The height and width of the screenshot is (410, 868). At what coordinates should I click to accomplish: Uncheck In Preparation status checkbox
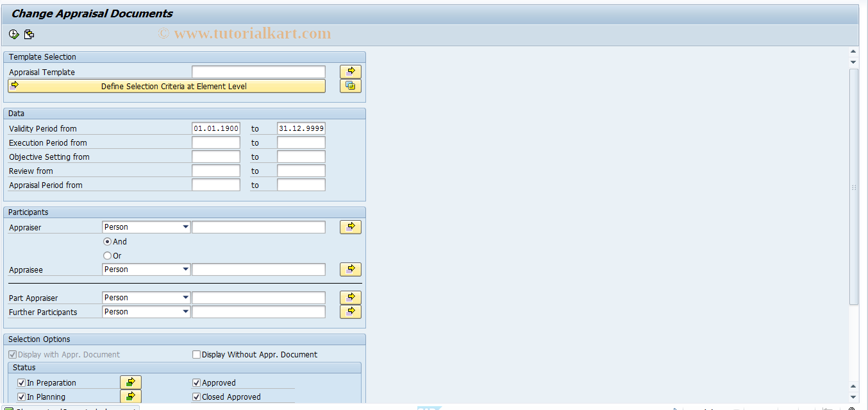[22, 382]
